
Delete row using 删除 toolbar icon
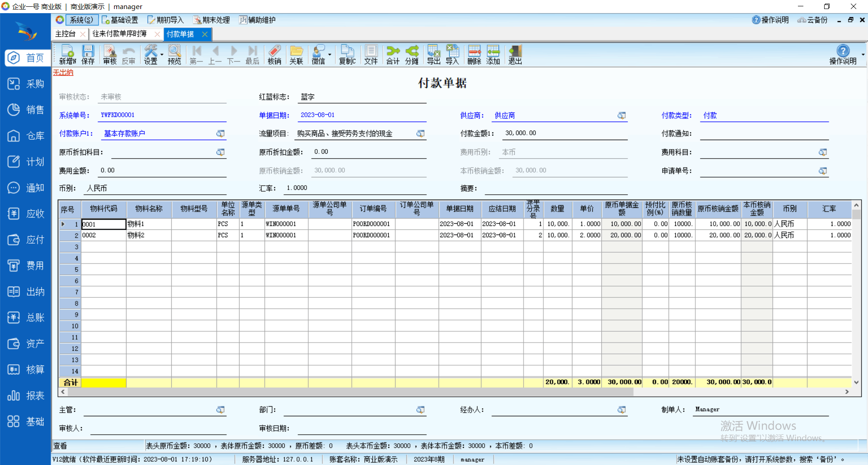pyautogui.click(x=474, y=55)
